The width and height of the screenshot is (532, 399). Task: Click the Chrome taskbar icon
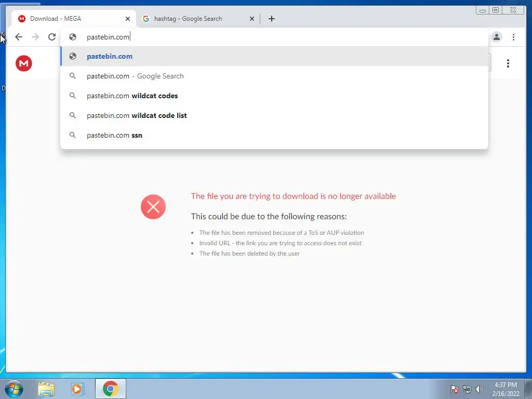tap(111, 389)
